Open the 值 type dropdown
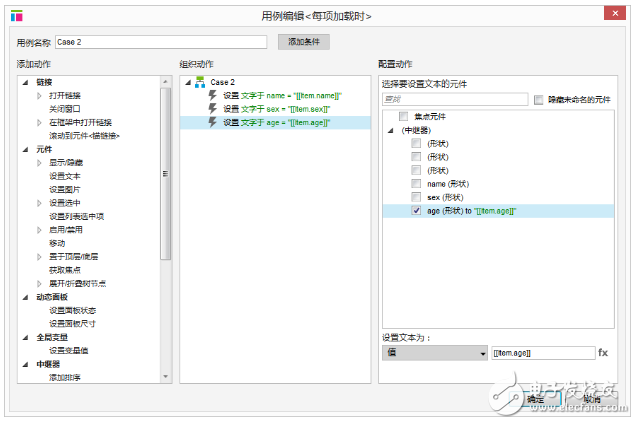 coord(434,353)
